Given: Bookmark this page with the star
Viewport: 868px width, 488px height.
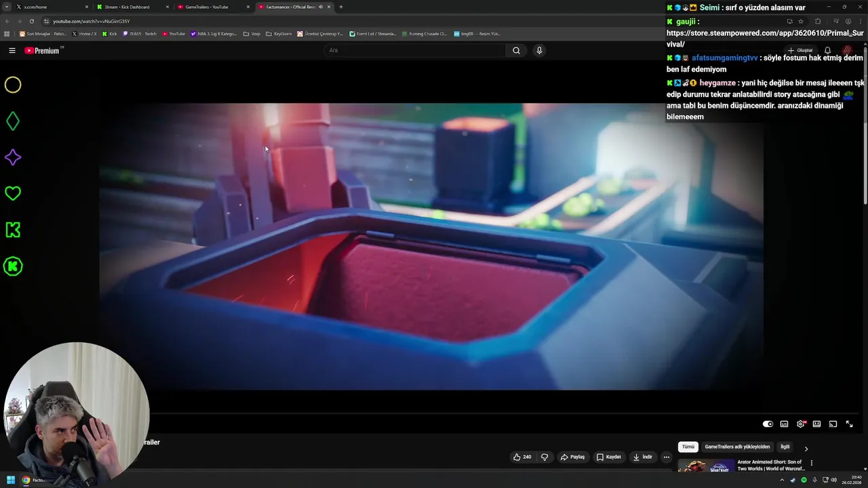Looking at the screenshot, I should point(800,21).
